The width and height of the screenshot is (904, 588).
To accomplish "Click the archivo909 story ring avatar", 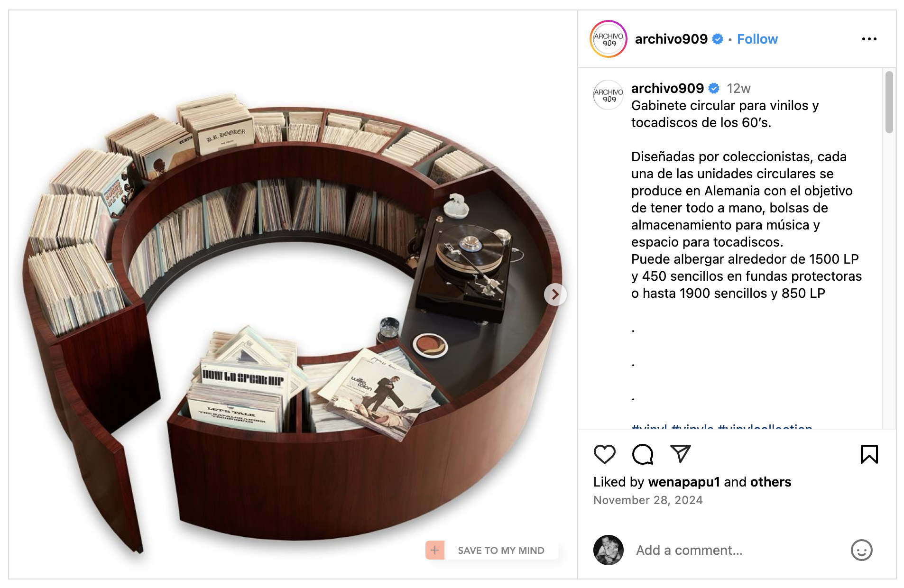I will click(609, 39).
